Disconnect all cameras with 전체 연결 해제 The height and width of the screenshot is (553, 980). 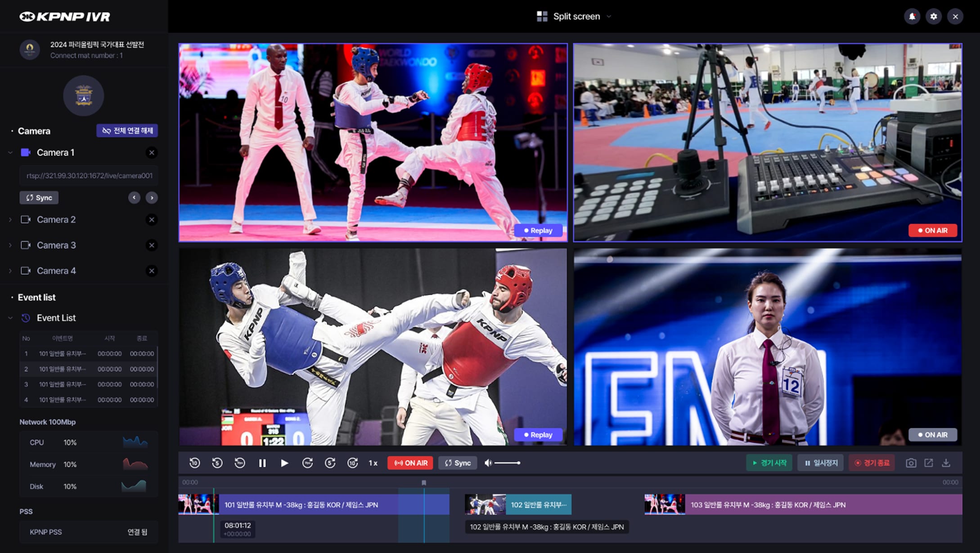click(x=127, y=130)
